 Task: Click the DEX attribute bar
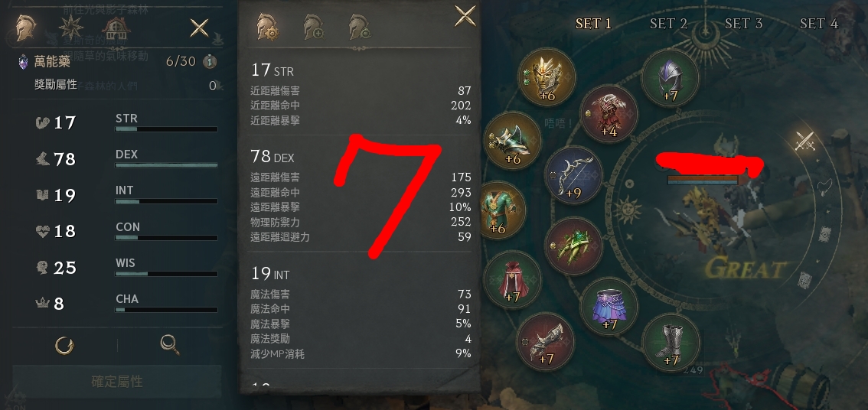click(166, 165)
